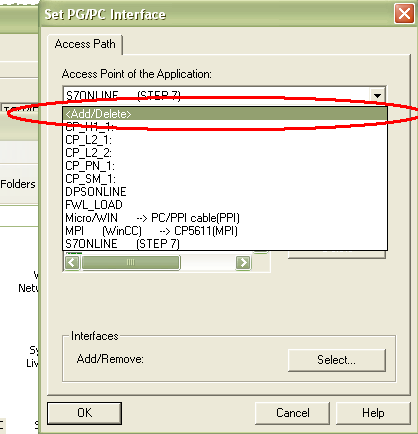Image resolution: width=418 pixels, height=434 pixels.
Task: Select S7ONLINE (STEP 7) list entry
Action: pyautogui.click(x=225, y=244)
